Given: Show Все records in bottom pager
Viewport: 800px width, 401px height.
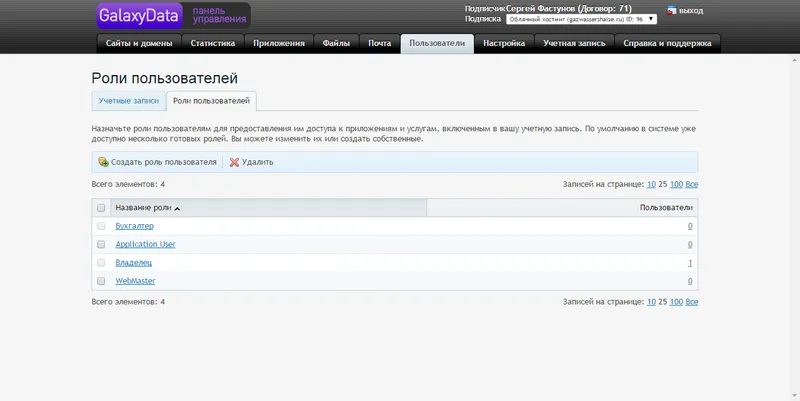Looking at the screenshot, I should (691, 302).
